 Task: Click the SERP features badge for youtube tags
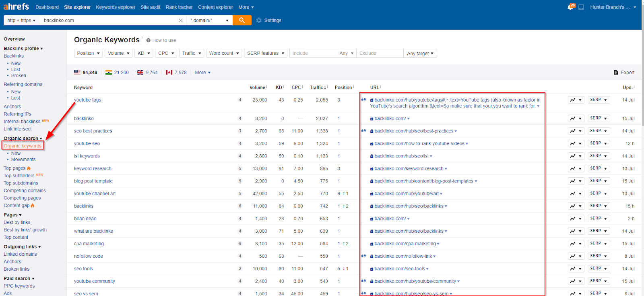click(240, 100)
